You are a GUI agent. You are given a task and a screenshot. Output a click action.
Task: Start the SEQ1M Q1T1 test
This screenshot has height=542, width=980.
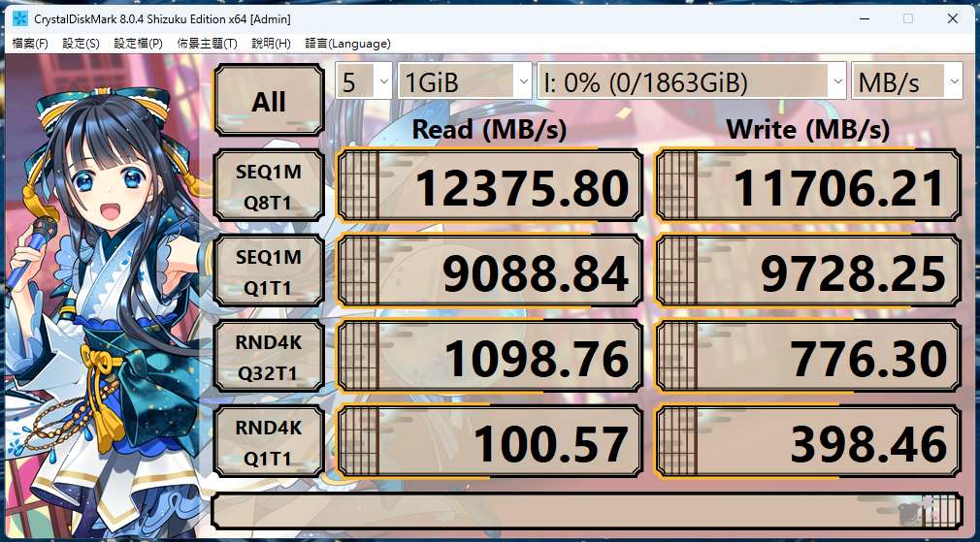point(269,271)
